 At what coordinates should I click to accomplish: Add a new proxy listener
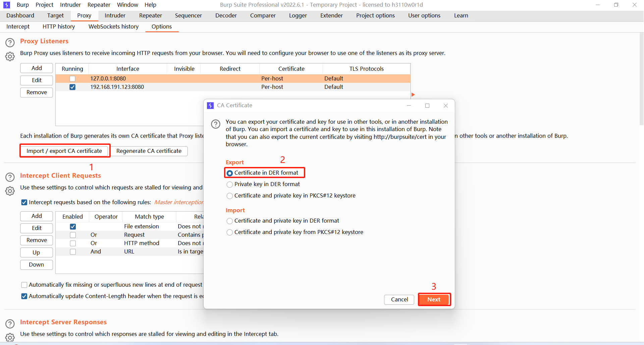(37, 68)
